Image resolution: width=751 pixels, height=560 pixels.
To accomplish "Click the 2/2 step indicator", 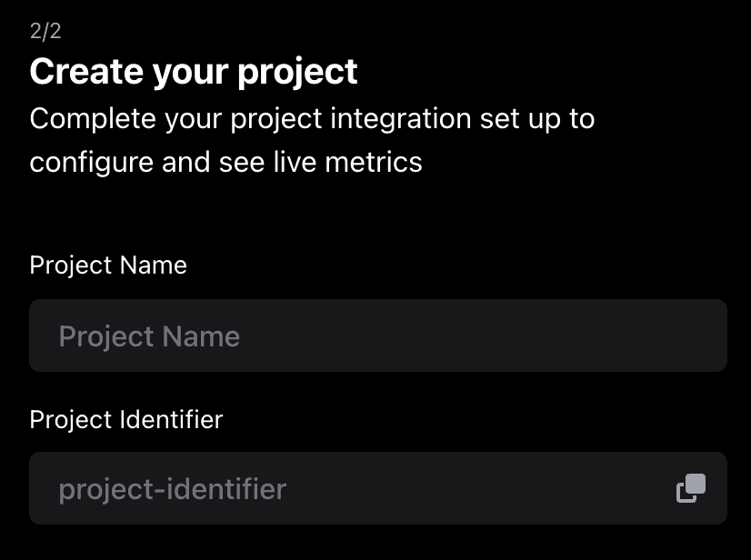I will tap(45, 32).
